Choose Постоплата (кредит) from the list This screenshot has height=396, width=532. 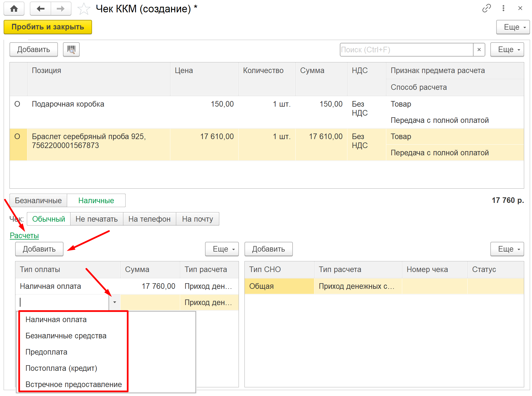click(x=61, y=368)
